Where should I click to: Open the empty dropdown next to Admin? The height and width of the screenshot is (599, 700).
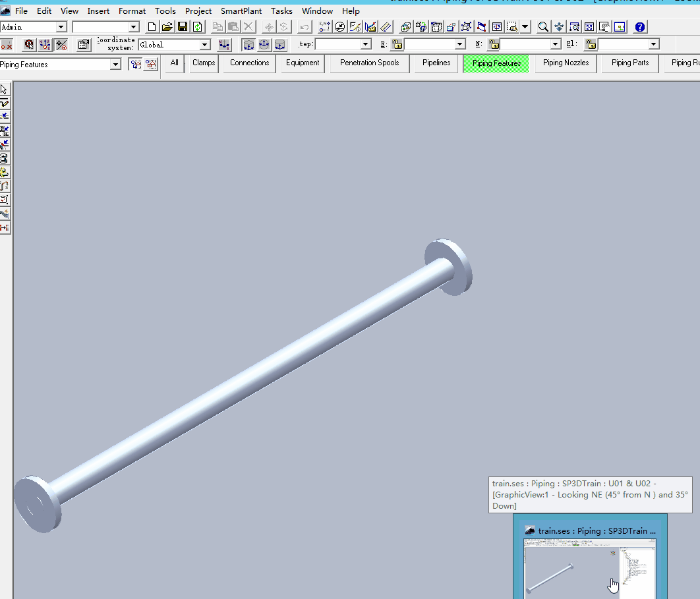(134, 27)
